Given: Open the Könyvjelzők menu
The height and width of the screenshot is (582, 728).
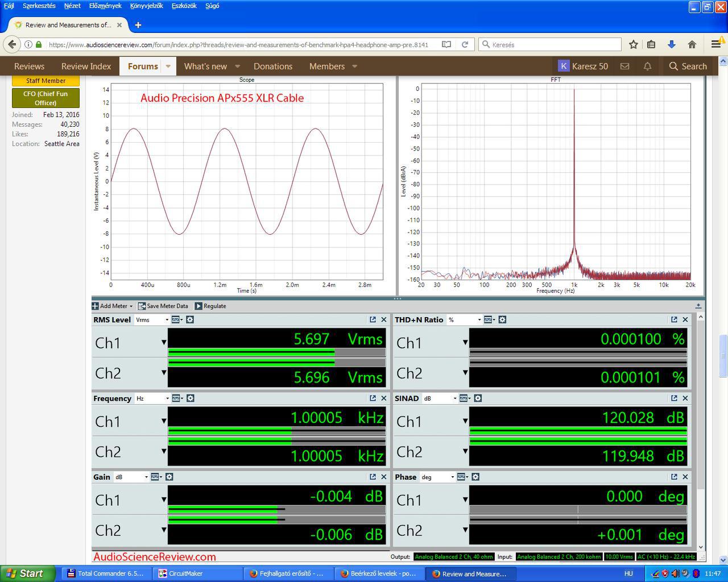Looking at the screenshot, I should [x=147, y=6].
